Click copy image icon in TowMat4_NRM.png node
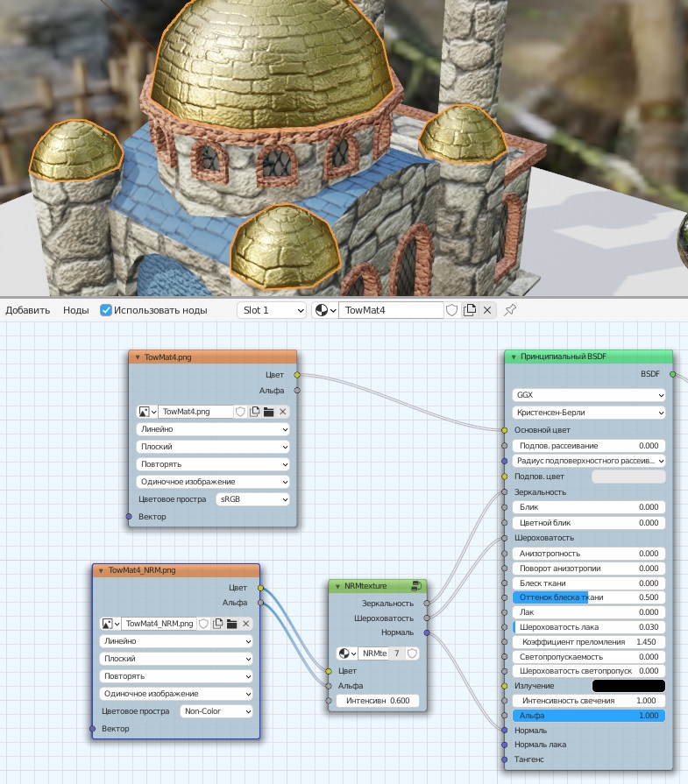Viewport: 688px width, 784px height. pyautogui.click(x=217, y=624)
